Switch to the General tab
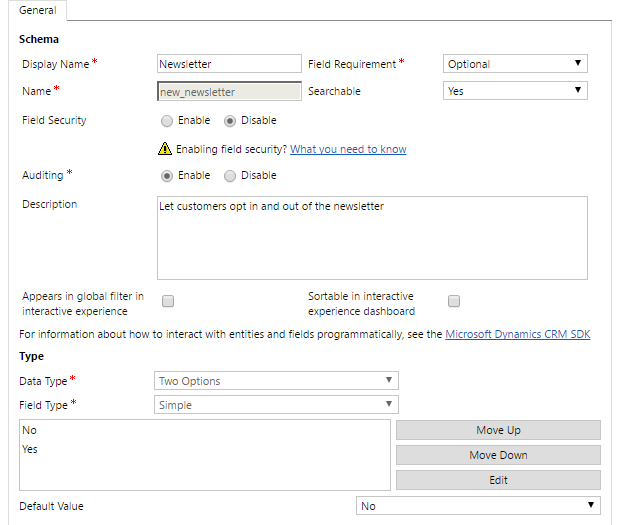The height and width of the screenshot is (525, 618). (x=37, y=10)
